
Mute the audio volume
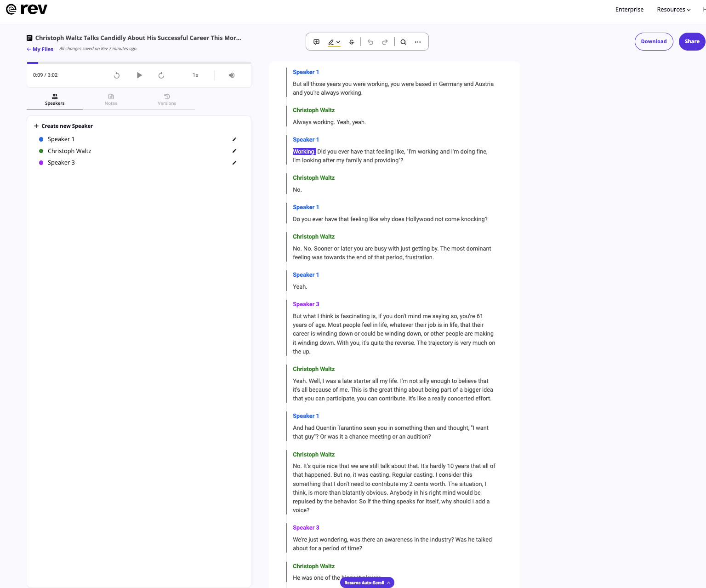[x=232, y=75]
